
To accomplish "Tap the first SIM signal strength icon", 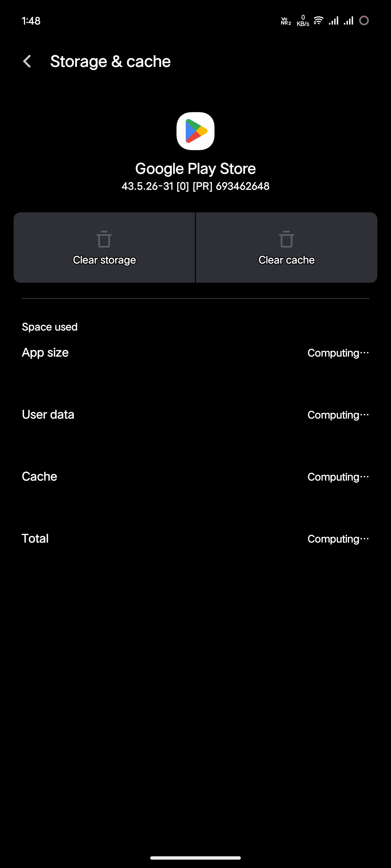I will click(x=334, y=21).
